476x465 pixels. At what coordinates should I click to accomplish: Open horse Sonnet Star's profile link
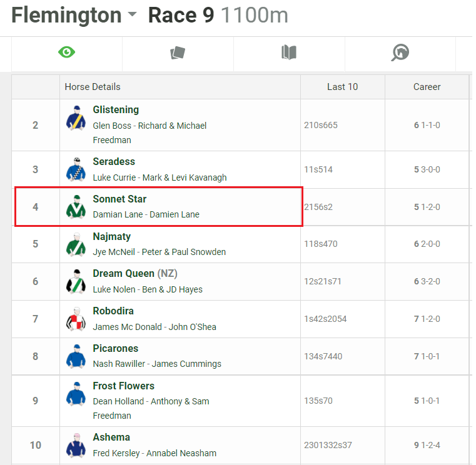(x=119, y=199)
